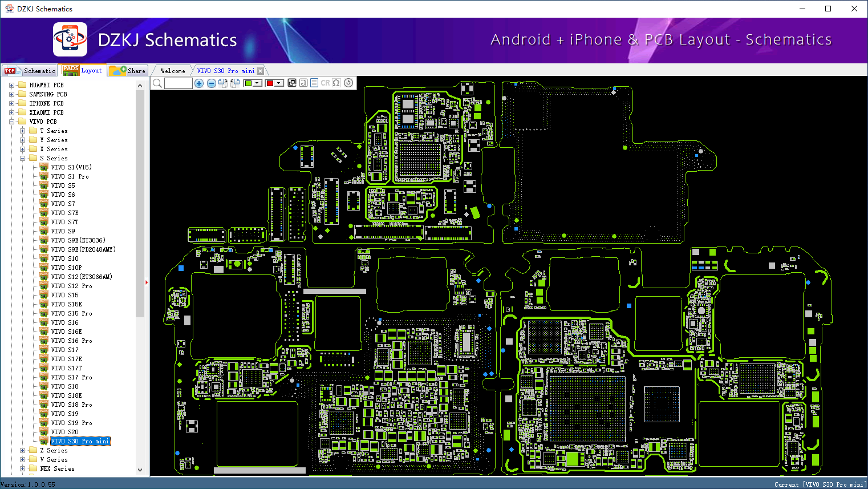The image size is (868, 489).
Task: Click the magnifier search icon
Action: pos(157,83)
